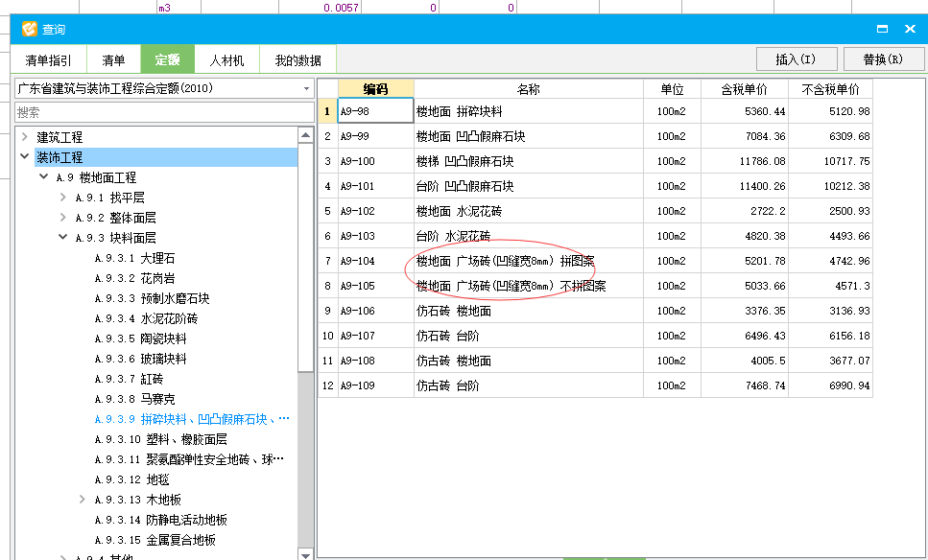Expand the A.9.2 整体面层 node
Screen dimensions: 928x560
(62, 217)
